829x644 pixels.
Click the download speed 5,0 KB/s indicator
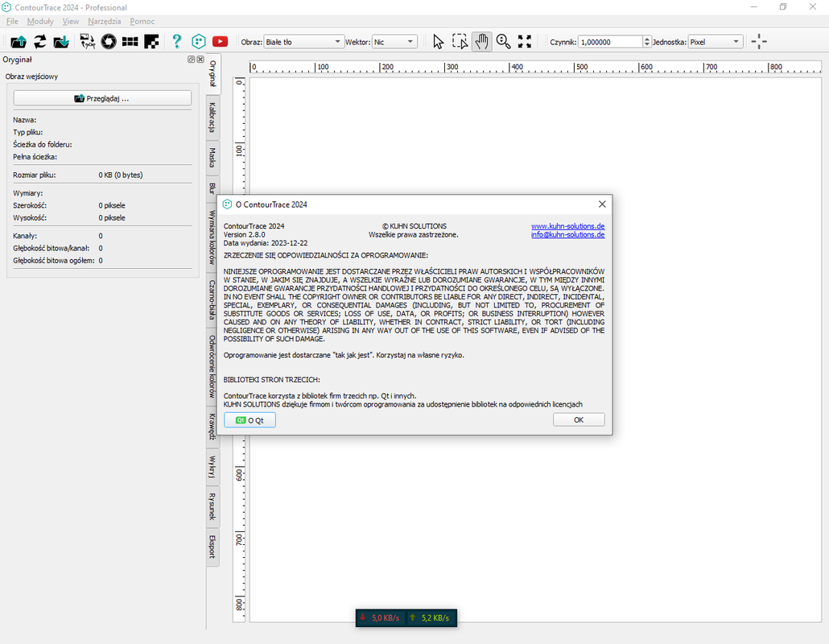click(380, 617)
